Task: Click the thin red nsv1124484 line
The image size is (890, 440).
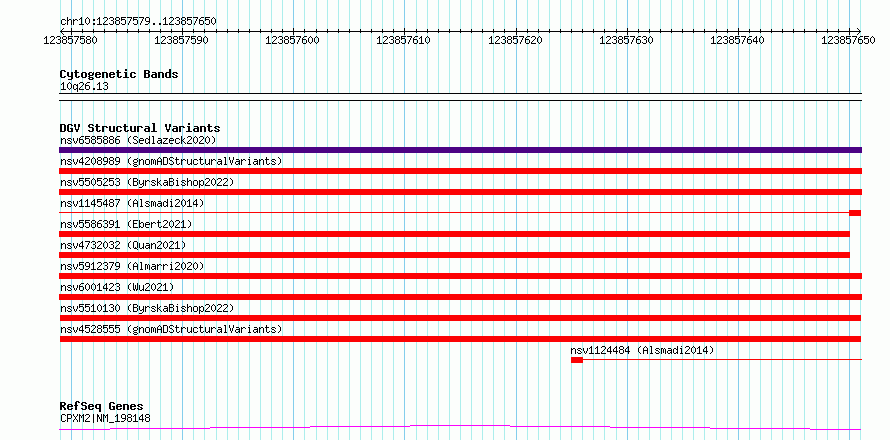Action: click(722, 360)
